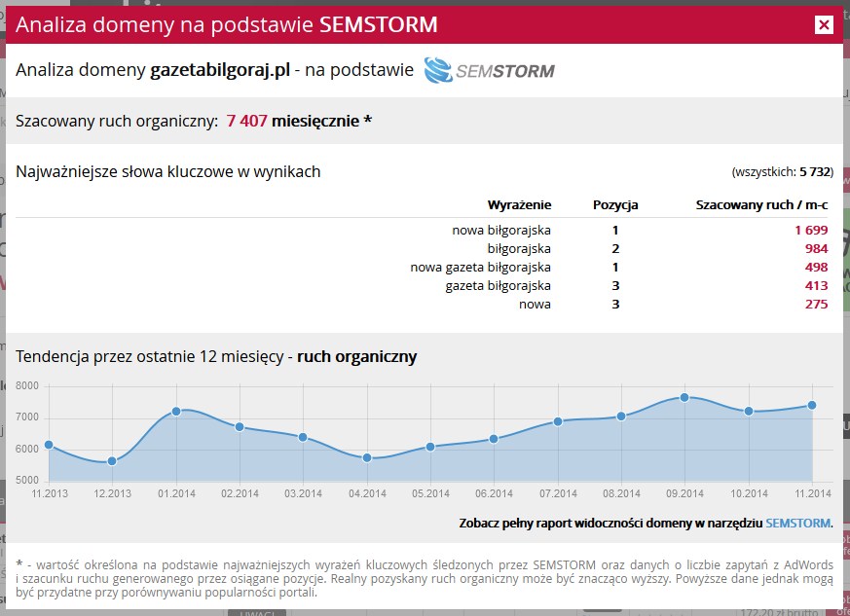Select the keyword 'gazeta biłgorajska' in position 3
Image resolution: width=850 pixels, height=616 pixels.
(499, 285)
